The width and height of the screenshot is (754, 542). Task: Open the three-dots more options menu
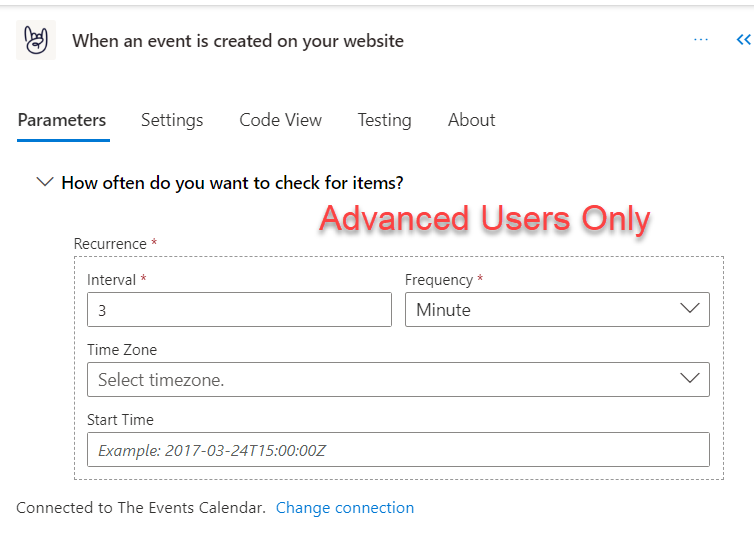point(701,39)
